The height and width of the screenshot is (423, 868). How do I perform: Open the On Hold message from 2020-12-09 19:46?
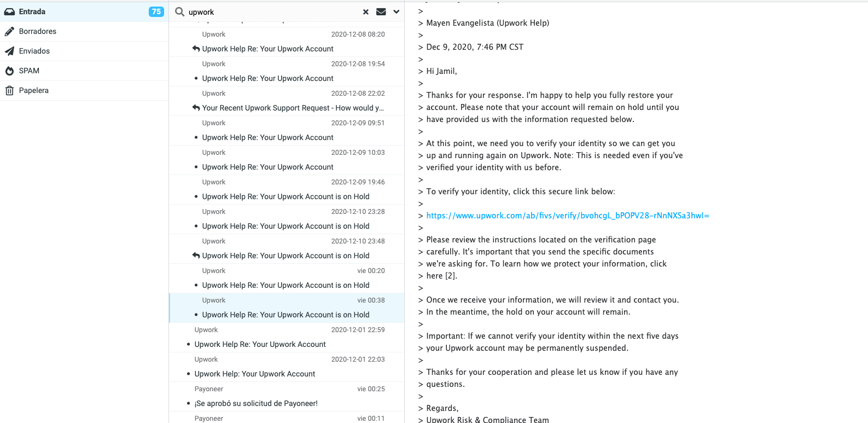(286, 196)
